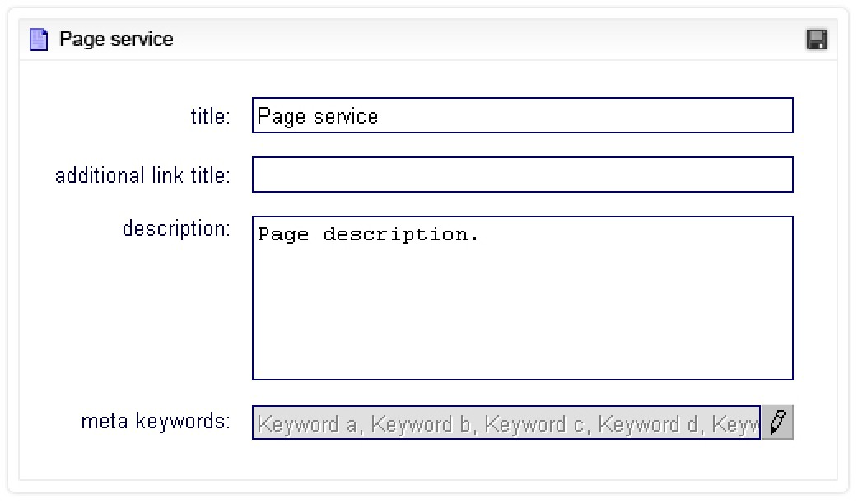Click the empty additional link title field
The width and height of the screenshot is (858, 504).
point(522,175)
